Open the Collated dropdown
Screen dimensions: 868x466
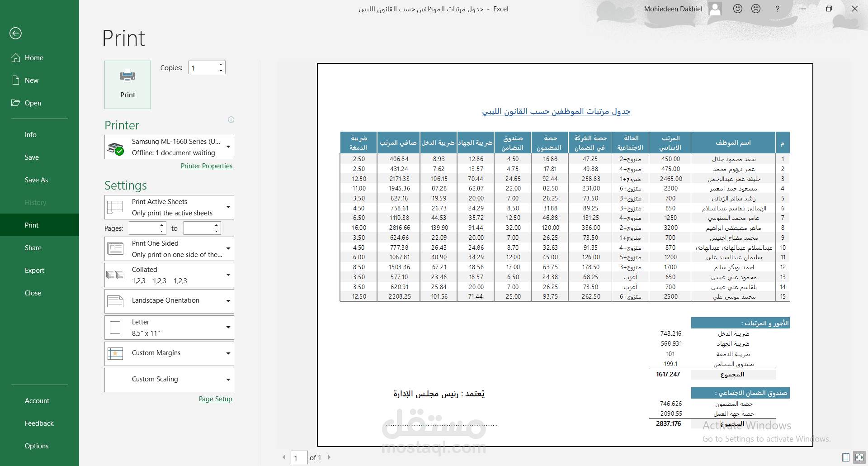[x=169, y=275]
